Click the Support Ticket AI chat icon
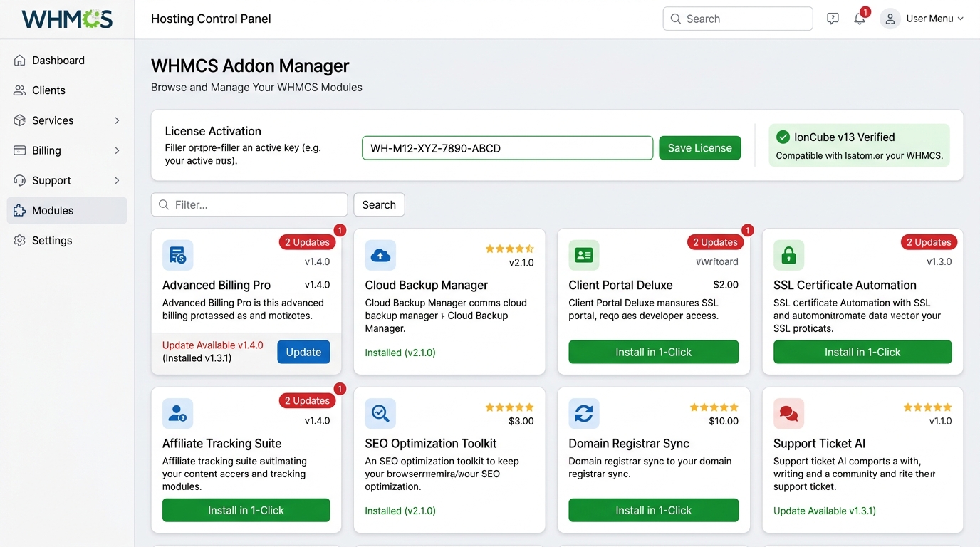Image resolution: width=980 pixels, height=547 pixels. [x=788, y=413]
